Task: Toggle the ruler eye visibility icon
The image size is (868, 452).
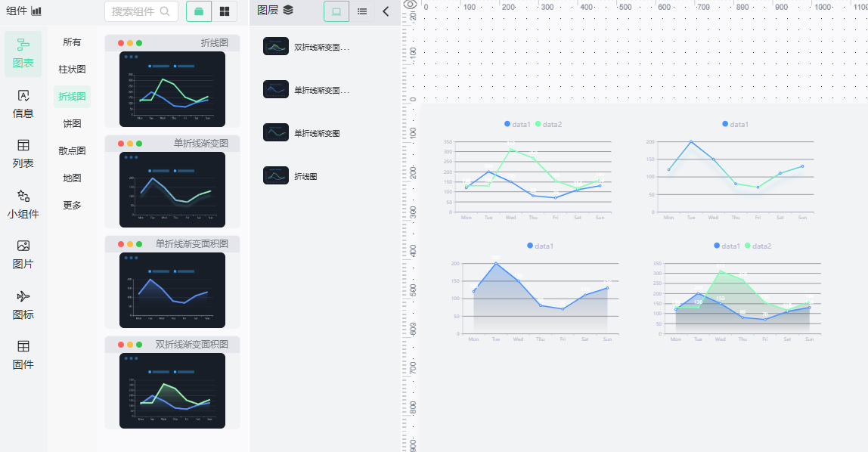Action: (x=410, y=5)
